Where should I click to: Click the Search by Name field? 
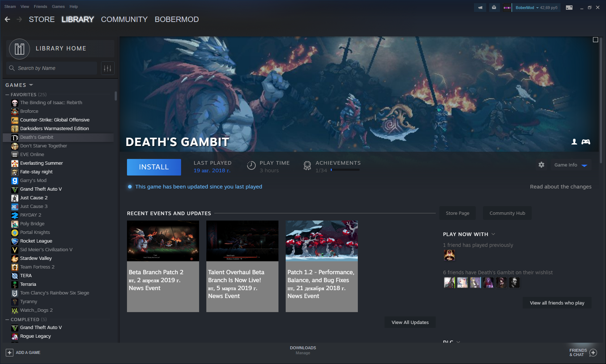52,68
